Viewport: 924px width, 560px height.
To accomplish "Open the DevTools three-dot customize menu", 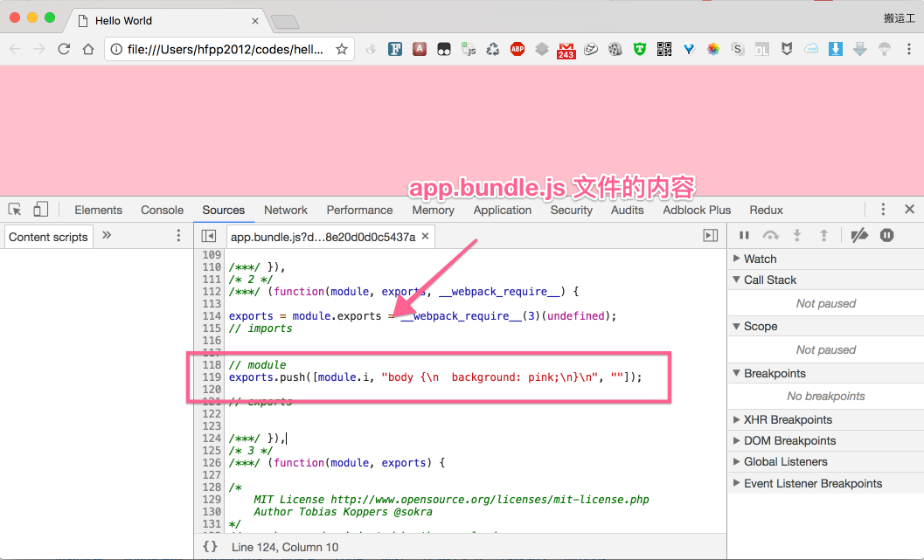I will 883,210.
